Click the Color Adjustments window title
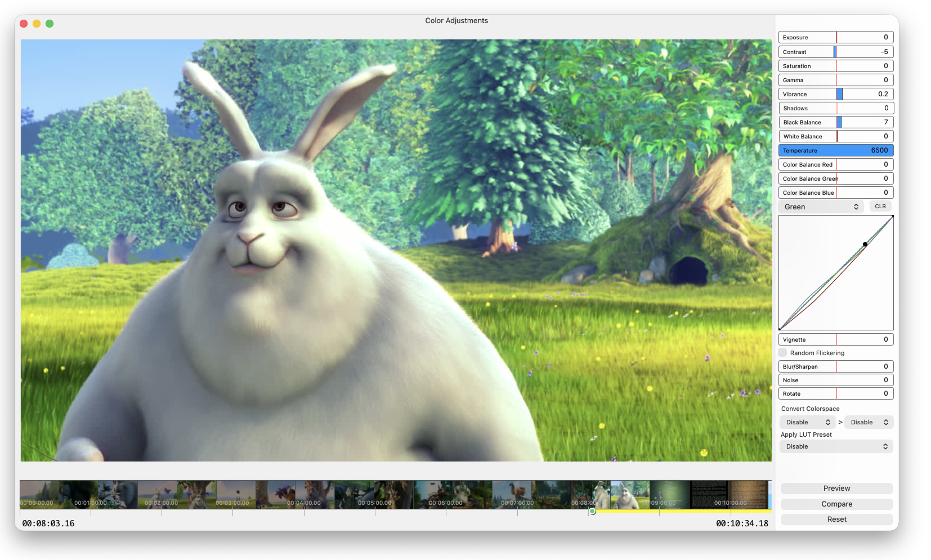The image size is (931, 560). 456,21
